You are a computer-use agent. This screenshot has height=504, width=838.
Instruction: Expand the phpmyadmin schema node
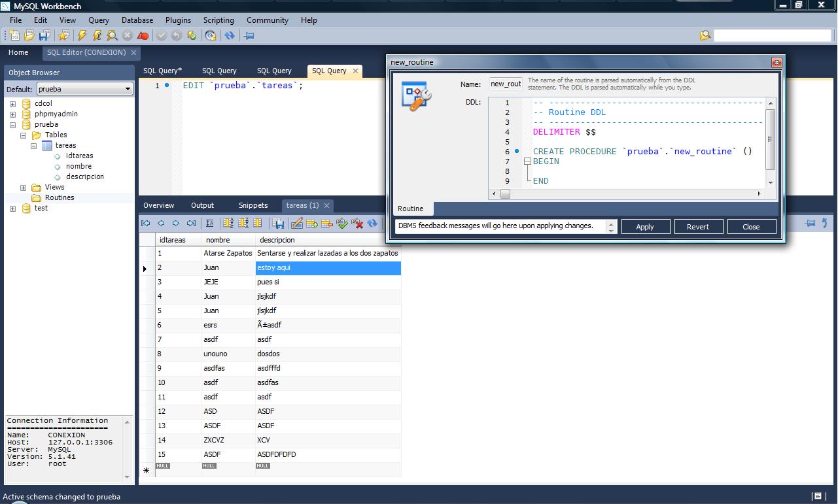click(x=12, y=114)
